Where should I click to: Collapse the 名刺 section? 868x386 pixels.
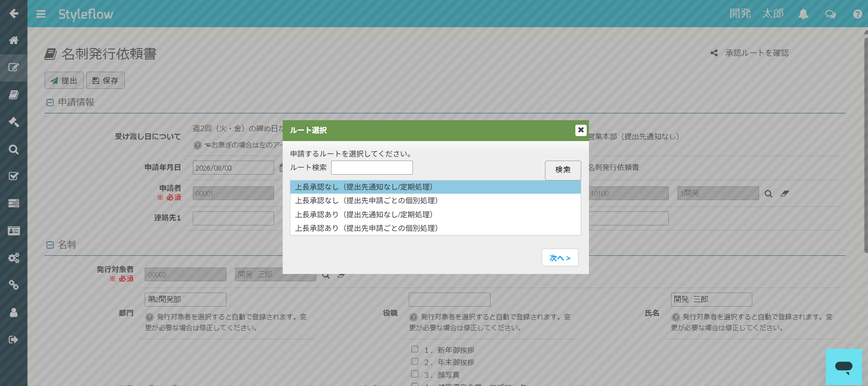(x=50, y=245)
